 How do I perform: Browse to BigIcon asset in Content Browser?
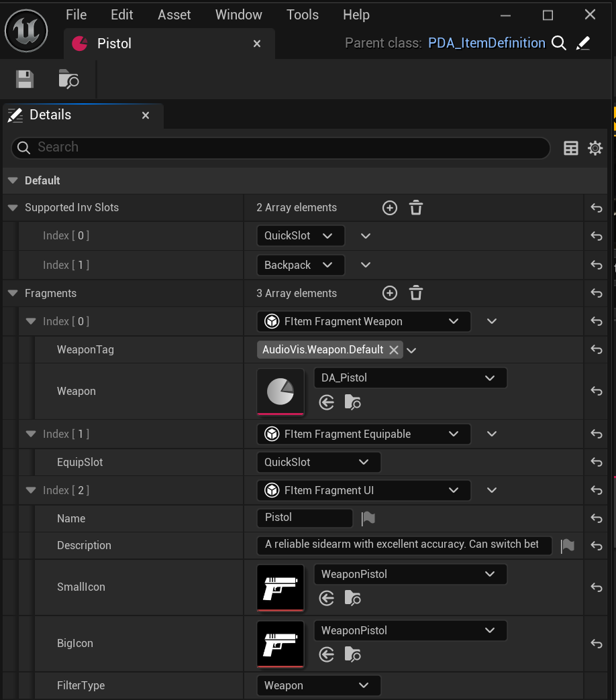tap(352, 654)
